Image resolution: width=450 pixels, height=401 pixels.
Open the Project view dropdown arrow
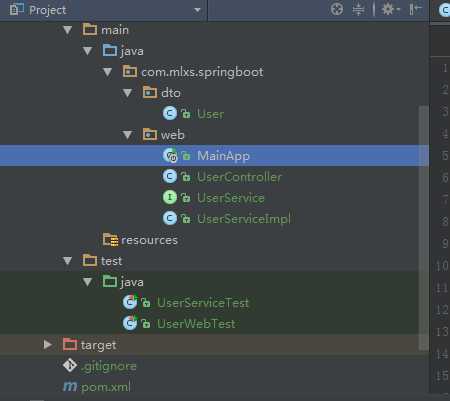pos(197,10)
